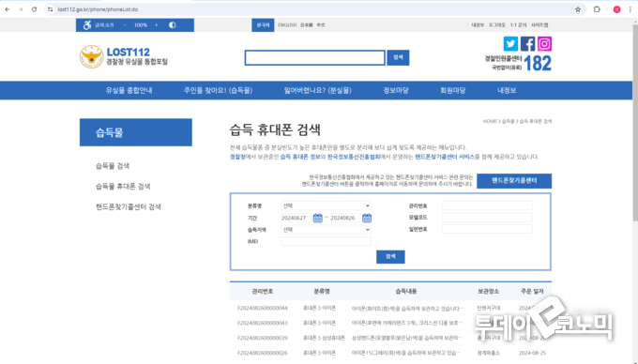
Task: Open record F2024082600000044
Action: (x=263, y=309)
